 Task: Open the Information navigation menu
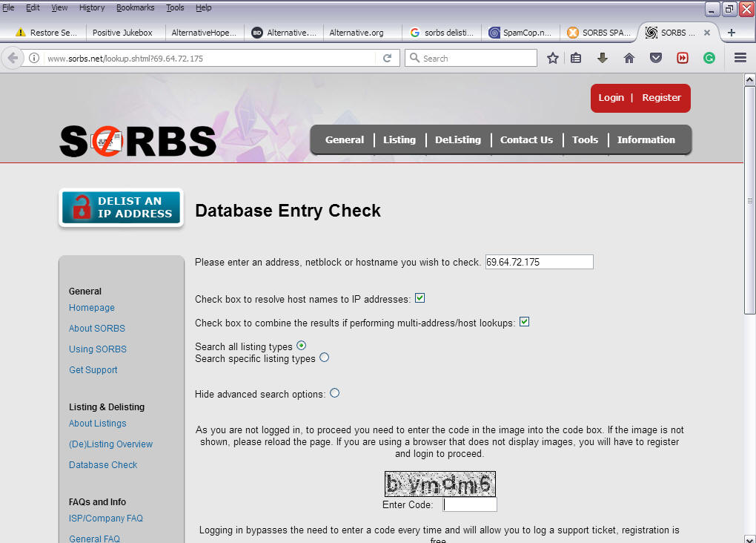pos(646,139)
